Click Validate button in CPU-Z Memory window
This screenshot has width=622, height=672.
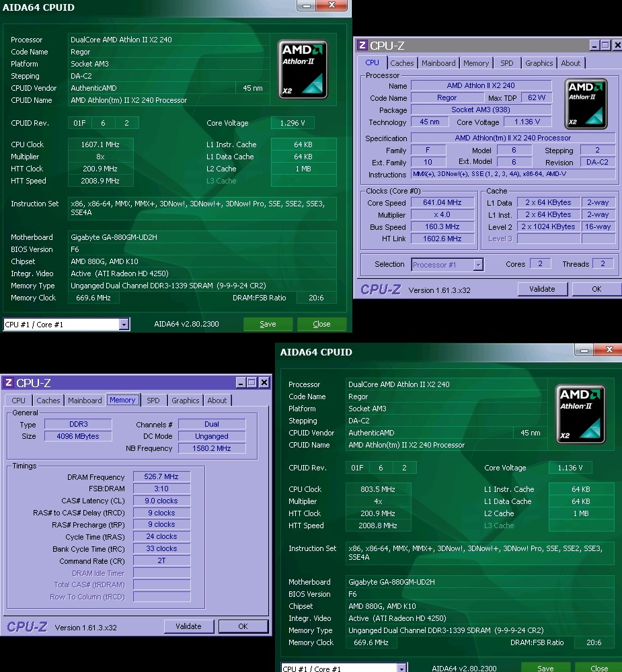188,626
